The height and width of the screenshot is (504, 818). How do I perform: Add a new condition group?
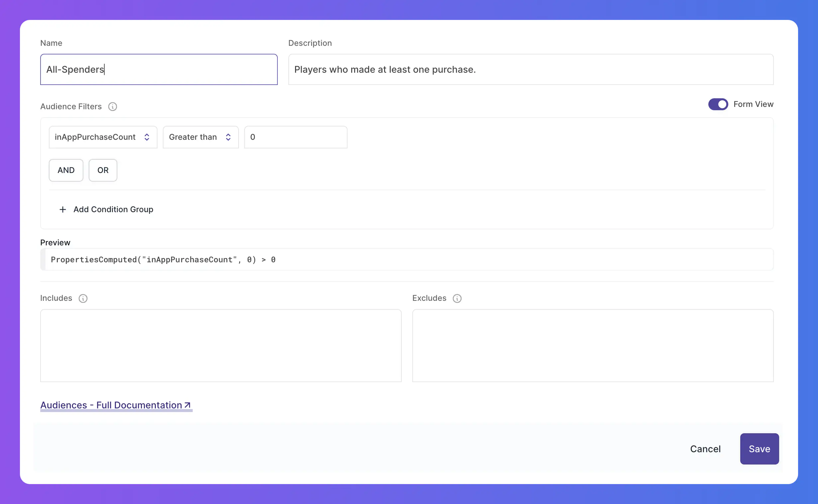(105, 209)
